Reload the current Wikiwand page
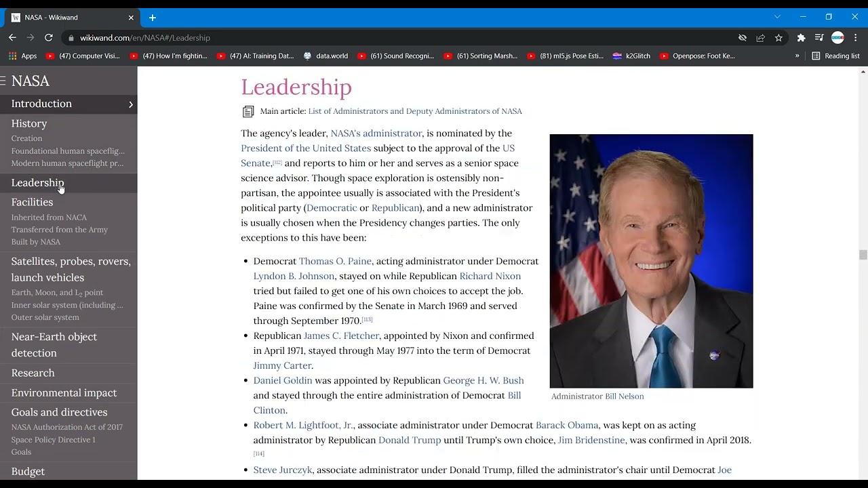The image size is (868, 488). 49,38
